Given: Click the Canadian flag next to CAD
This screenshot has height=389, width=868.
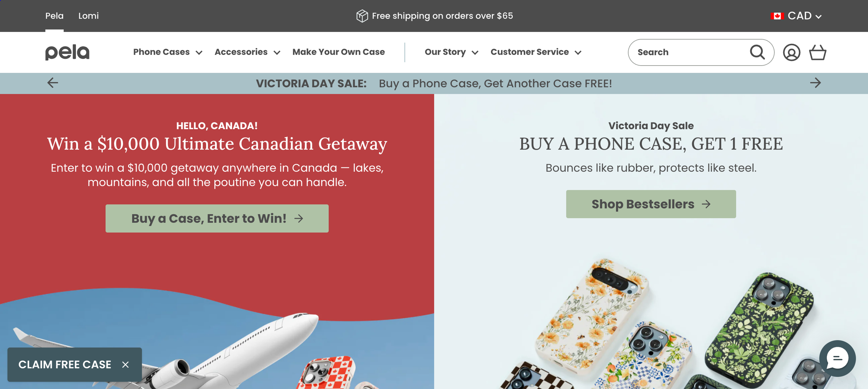Looking at the screenshot, I should coord(778,16).
